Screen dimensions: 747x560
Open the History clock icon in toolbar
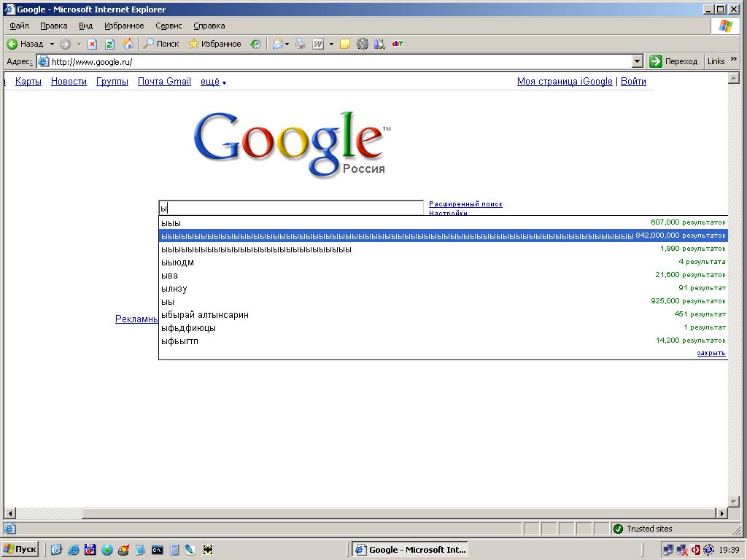[255, 44]
